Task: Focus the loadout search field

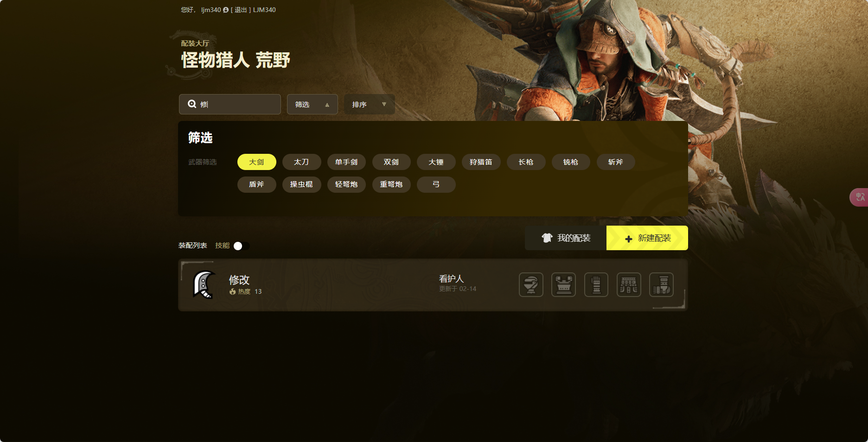Action: (230, 104)
